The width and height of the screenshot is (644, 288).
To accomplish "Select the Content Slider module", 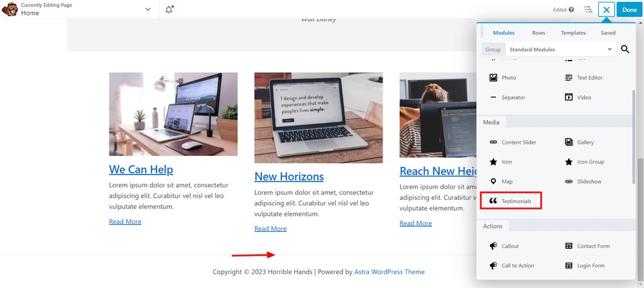I will coord(513,142).
